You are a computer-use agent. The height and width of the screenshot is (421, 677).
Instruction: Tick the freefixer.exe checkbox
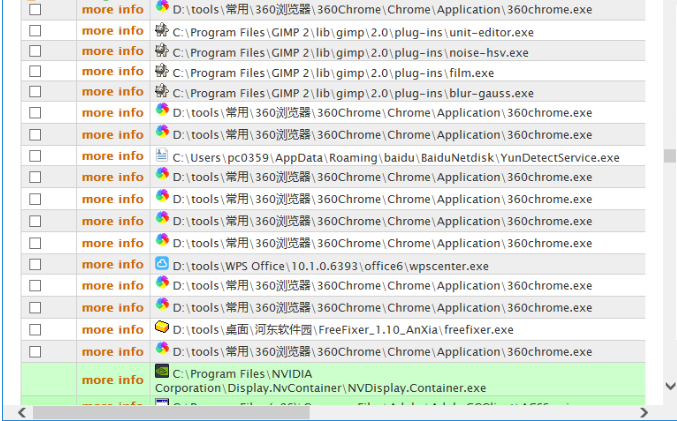tap(35, 330)
